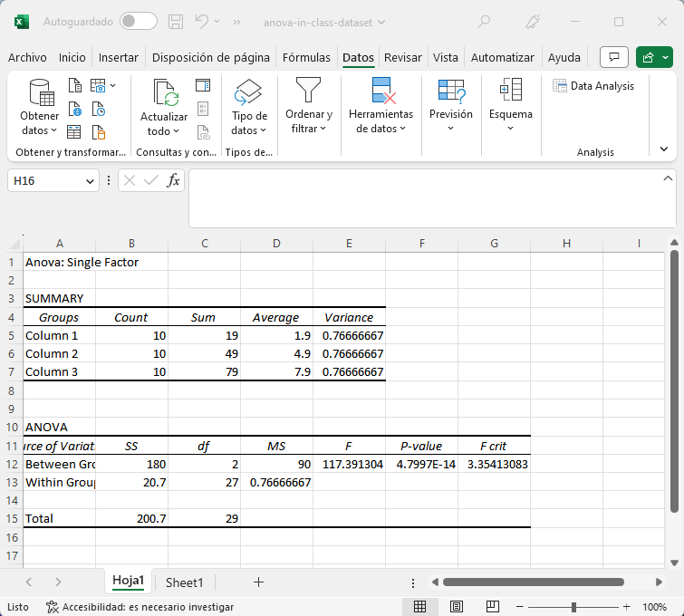
Task: Add a new sheet with plus icon
Action: coord(258,582)
